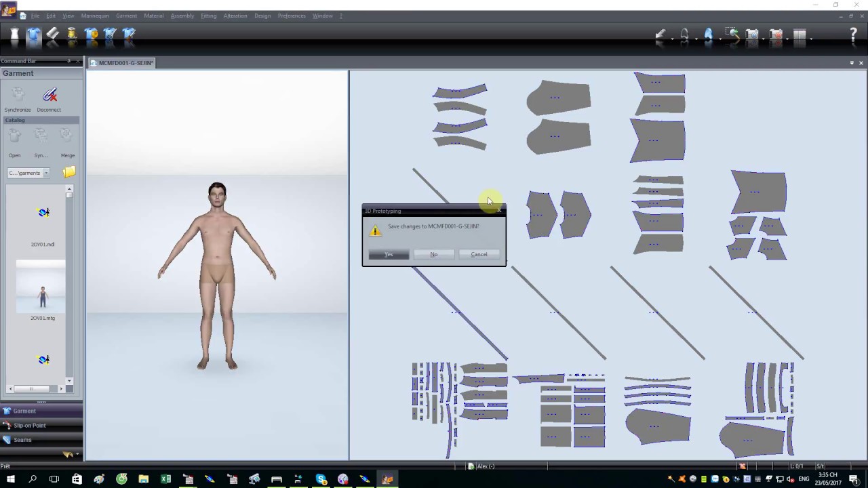This screenshot has width=868, height=488.
Task: Click Cancel in save dialog
Action: [479, 254]
